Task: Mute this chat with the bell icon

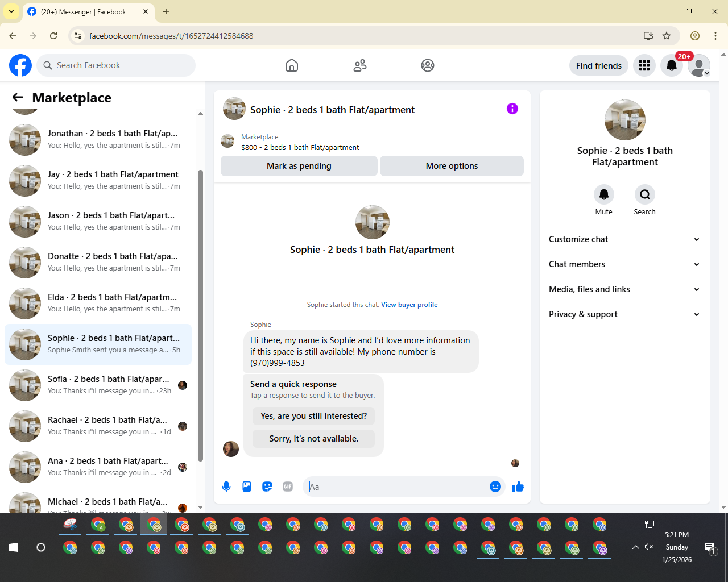Action: (604, 194)
